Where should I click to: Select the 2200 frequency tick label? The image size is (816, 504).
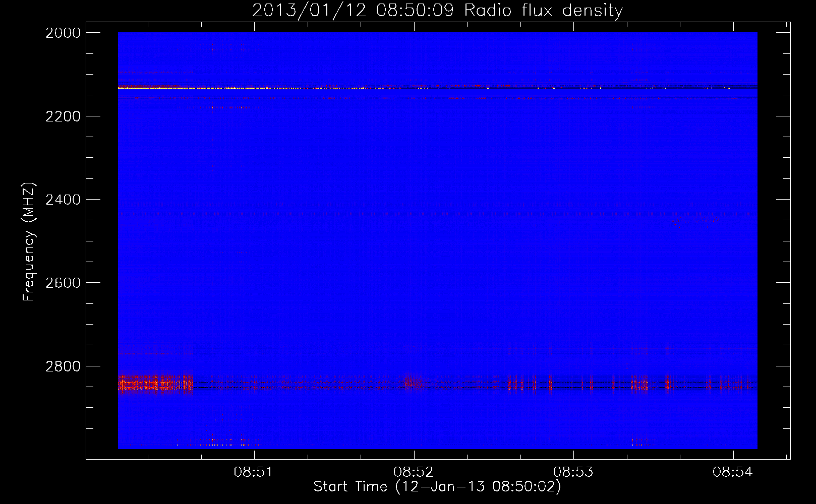(x=63, y=116)
